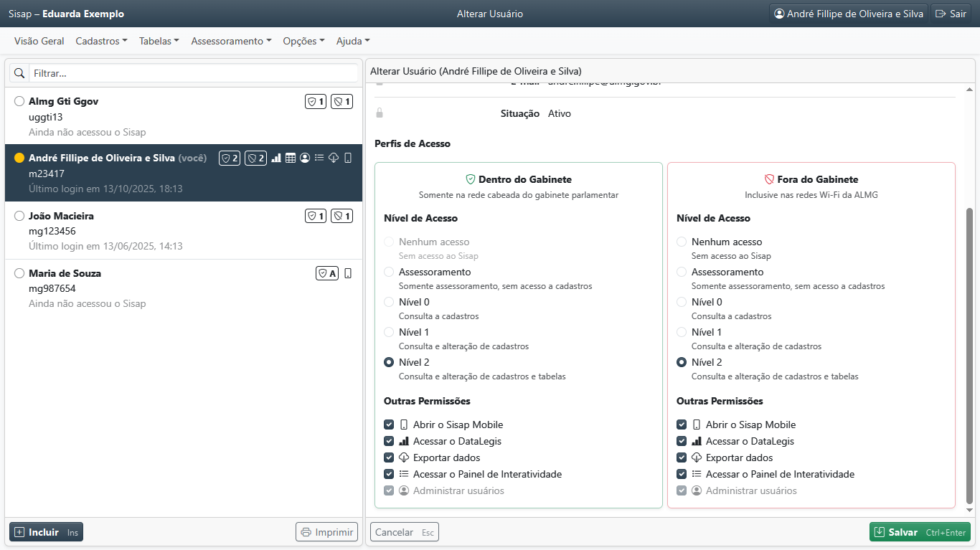Click the shield A badge for Maria de Souza
This screenshot has width=980, height=550.
327,273
